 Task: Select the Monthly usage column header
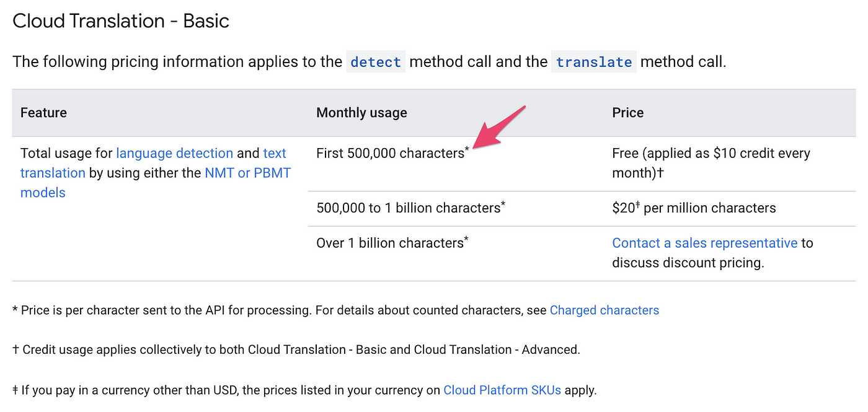[x=361, y=113]
